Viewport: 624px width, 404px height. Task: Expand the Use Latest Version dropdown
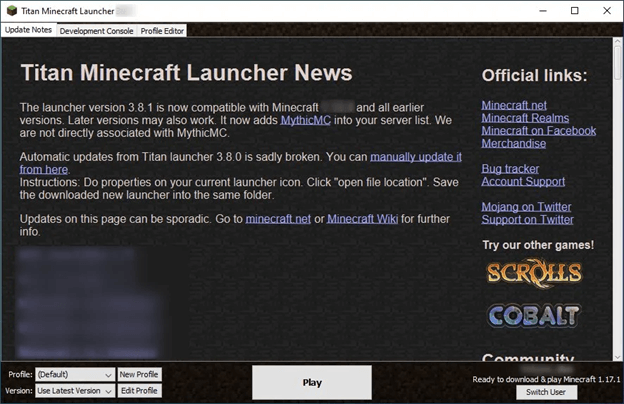75,391
